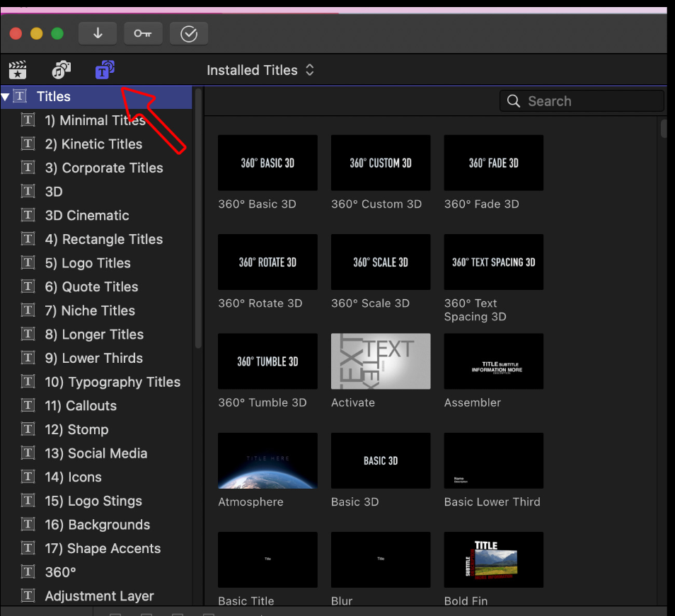675x616 pixels.
Task: Click the 'Activate' caption text
Action: click(353, 402)
